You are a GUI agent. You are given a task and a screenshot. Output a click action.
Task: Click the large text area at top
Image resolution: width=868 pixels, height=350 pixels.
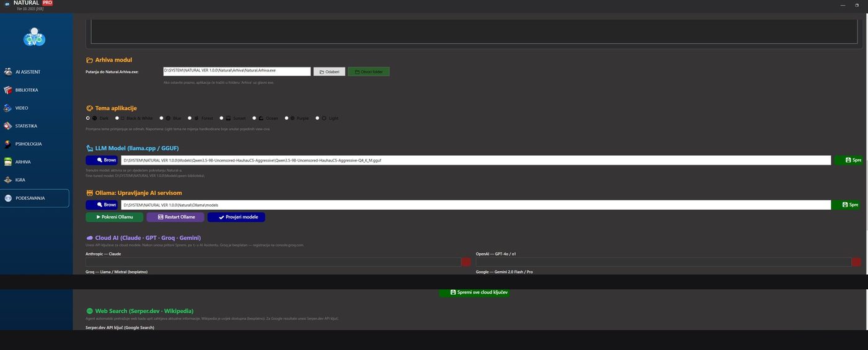474,31
